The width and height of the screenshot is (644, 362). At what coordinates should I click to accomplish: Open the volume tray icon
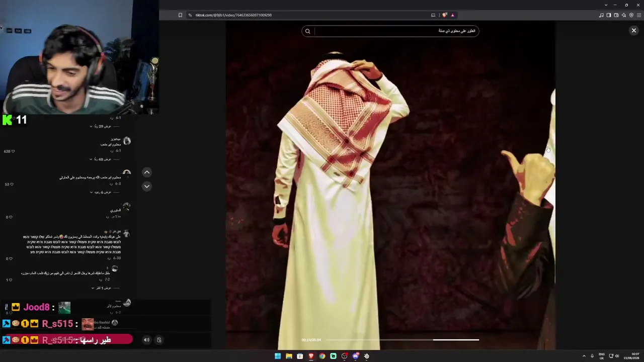(x=617, y=356)
